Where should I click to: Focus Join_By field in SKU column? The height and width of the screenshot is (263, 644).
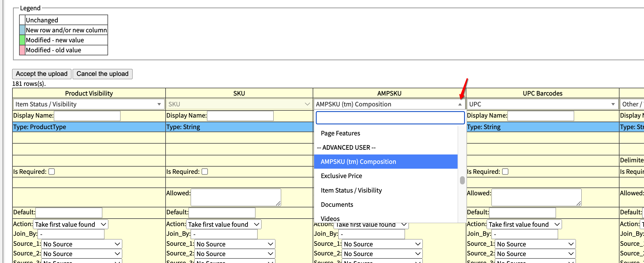point(224,234)
